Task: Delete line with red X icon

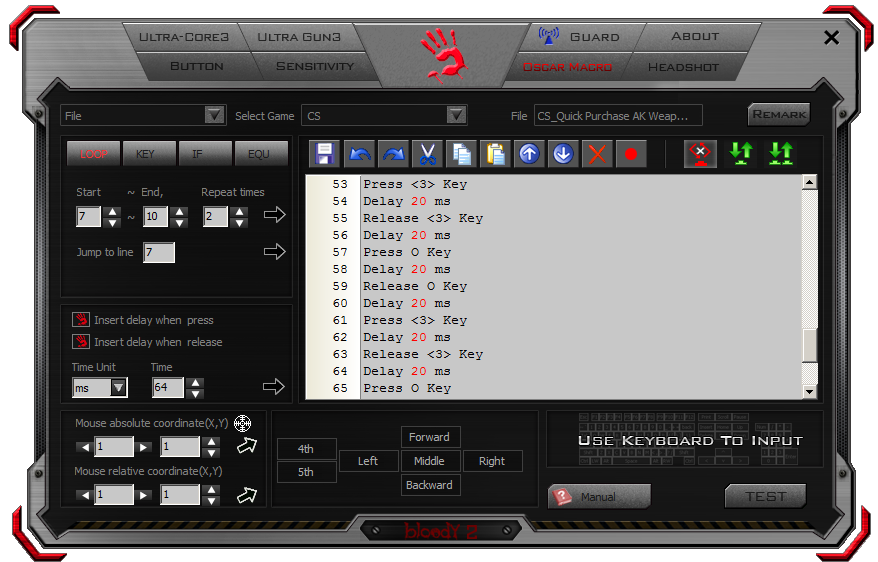Action: (x=597, y=153)
